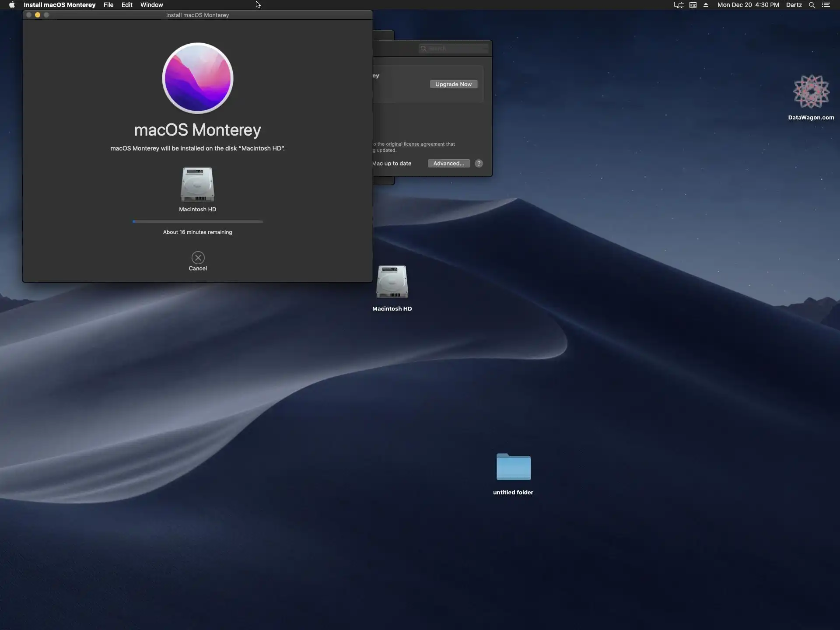Open Spotlight search in menu bar
Image resolution: width=840 pixels, height=630 pixels.
point(812,5)
